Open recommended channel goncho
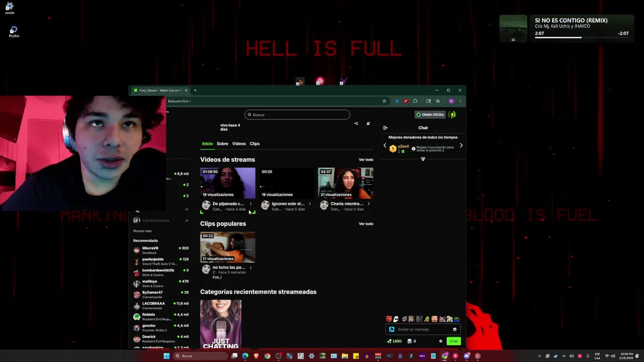Image resolution: width=644 pixels, height=362 pixels. 161,328
